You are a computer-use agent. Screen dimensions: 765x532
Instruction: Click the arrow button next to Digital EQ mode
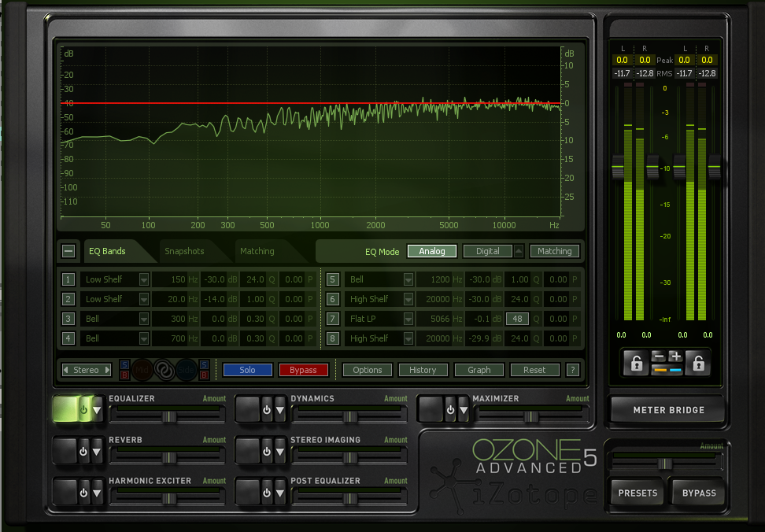coord(519,251)
